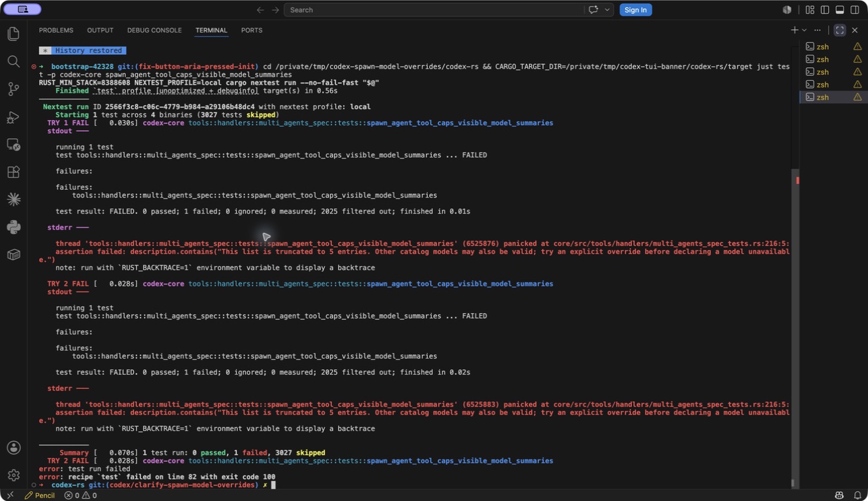Click the 'recipe test failed on line 82' line

[x=157, y=477]
